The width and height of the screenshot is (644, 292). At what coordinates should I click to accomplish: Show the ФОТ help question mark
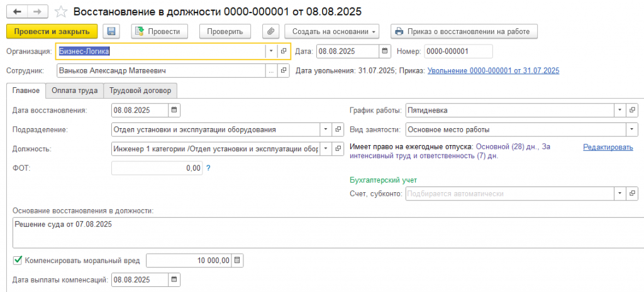click(x=208, y=168)
